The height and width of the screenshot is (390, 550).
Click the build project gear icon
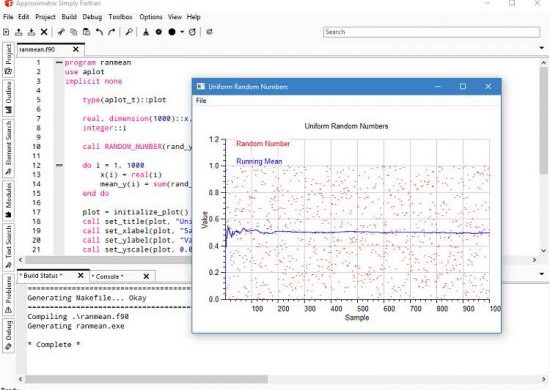(x=159, y=32)
